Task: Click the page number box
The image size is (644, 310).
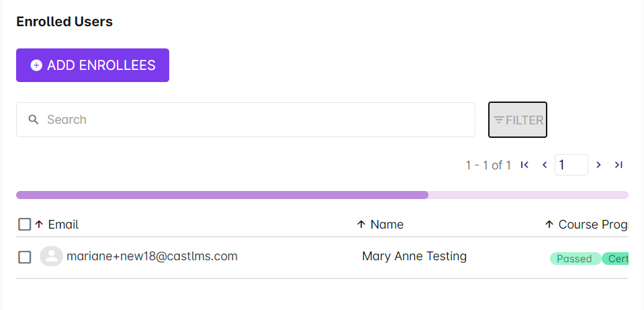Action: click(x=571, y=165)
